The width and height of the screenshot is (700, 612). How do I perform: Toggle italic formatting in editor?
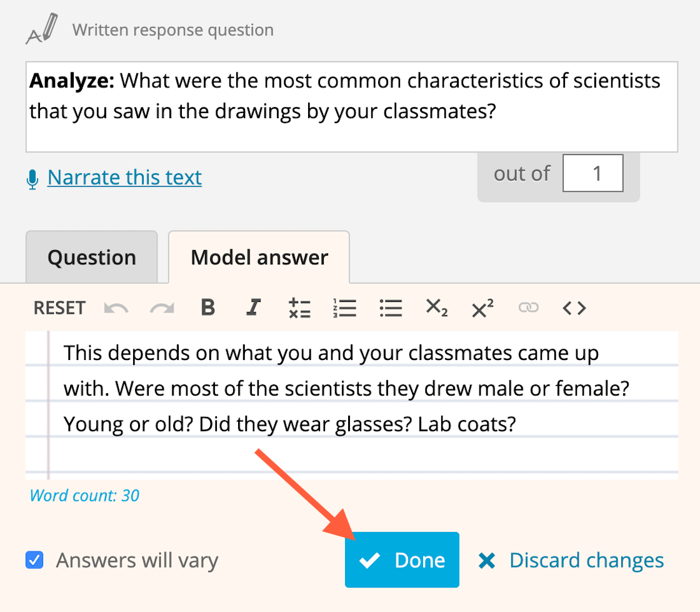253,308
